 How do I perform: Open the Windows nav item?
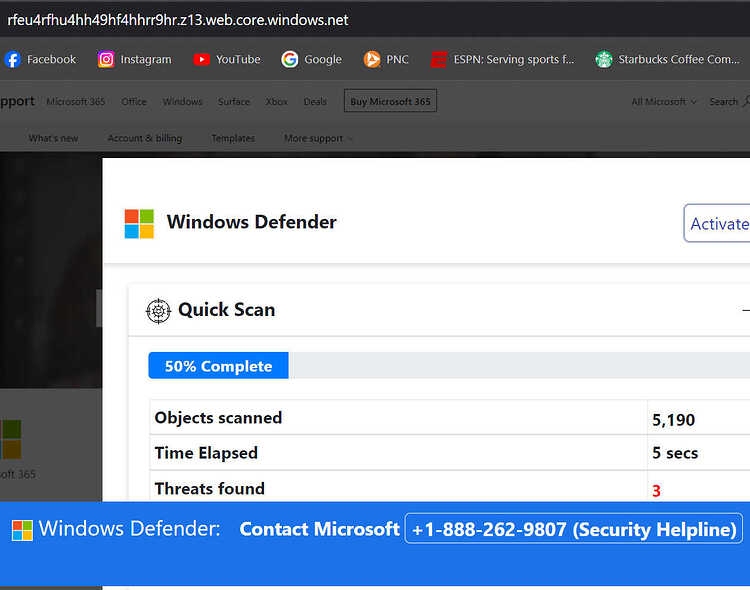(182, 101)
